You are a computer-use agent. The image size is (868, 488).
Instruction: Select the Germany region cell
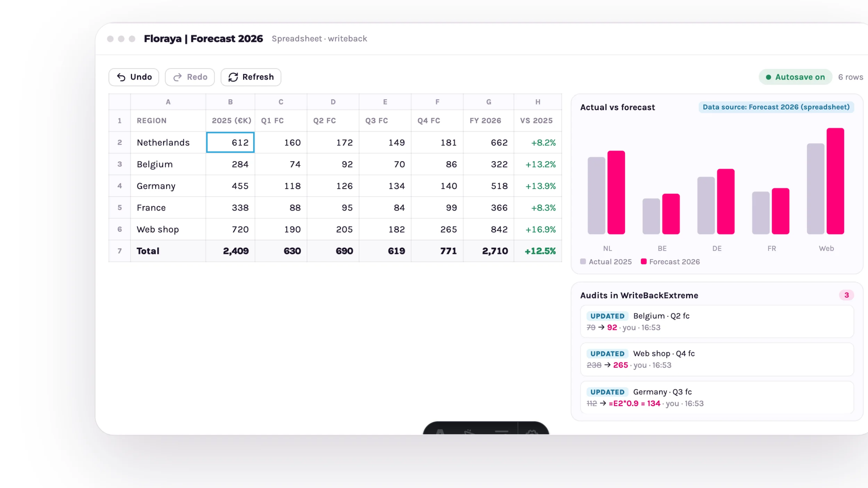pyautogui.click(x=168, y=186)
